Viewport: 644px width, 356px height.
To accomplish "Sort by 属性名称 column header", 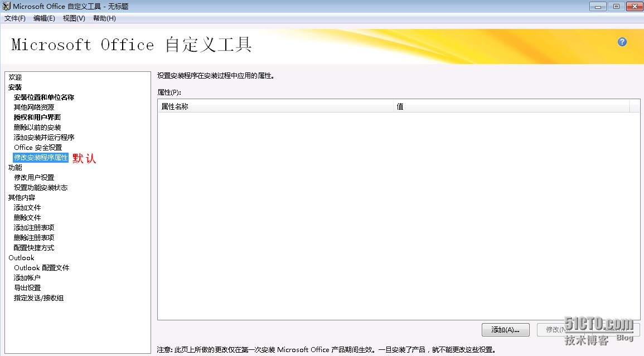I will tap(275, 106).
